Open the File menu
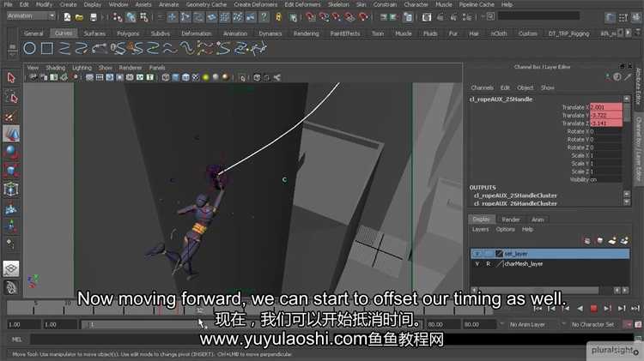Image resolution: width=644 pixels, height=361 pixels. tap(9, 4)
